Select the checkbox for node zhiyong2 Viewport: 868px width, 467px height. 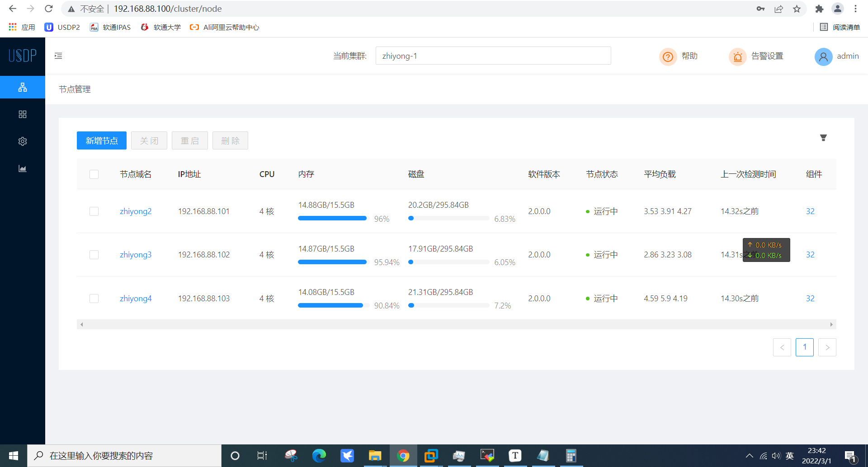pyautogui.click(x=94, y=211)
